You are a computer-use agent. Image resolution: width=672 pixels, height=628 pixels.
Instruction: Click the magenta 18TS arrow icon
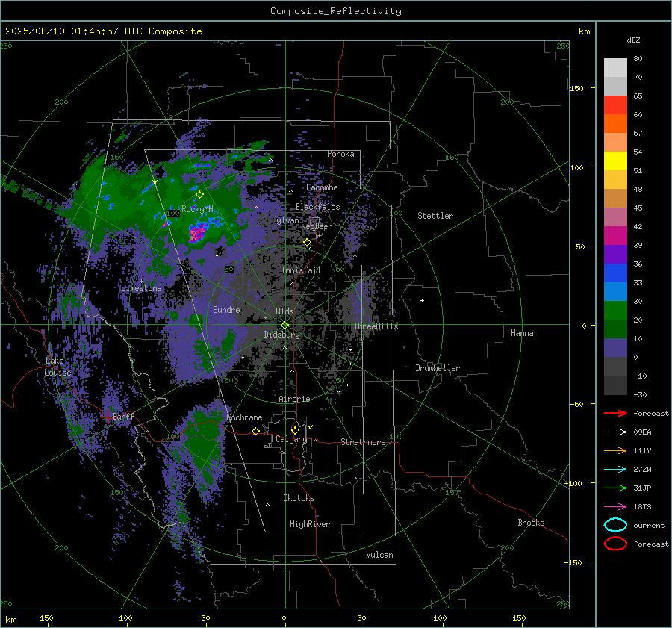(x=615, y=507)
